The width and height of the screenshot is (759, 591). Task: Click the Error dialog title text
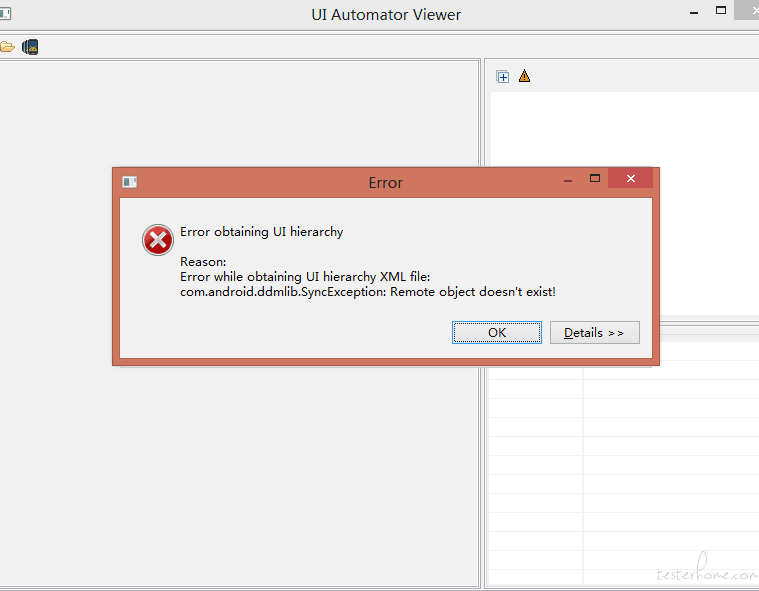pyautogui.click(x=385, y=182)
